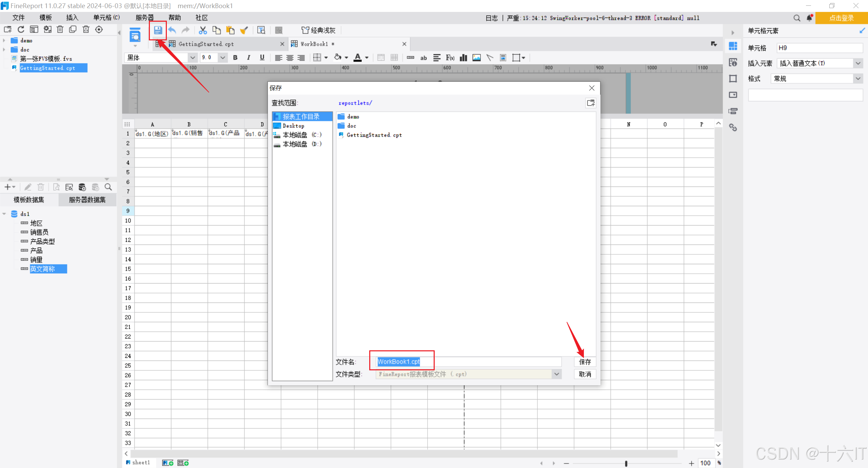Click the zoom slider handle
Image resolution: width=868 pixels, height=468 pixels.
(x=626, y=463)
